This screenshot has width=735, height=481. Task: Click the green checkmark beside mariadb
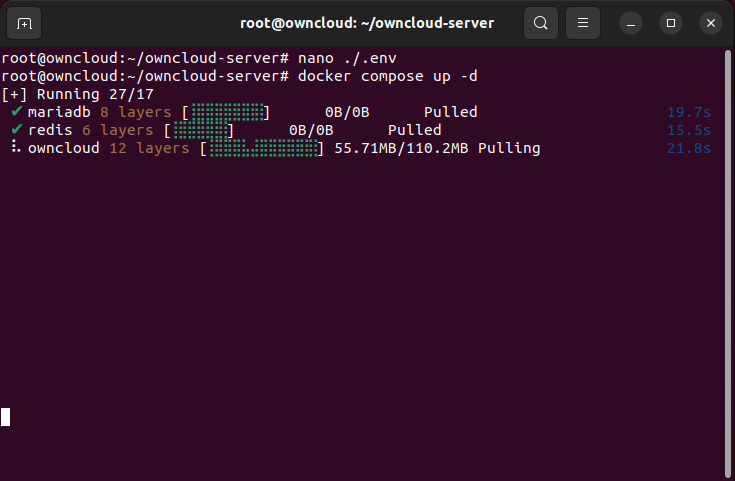[17, 111]
